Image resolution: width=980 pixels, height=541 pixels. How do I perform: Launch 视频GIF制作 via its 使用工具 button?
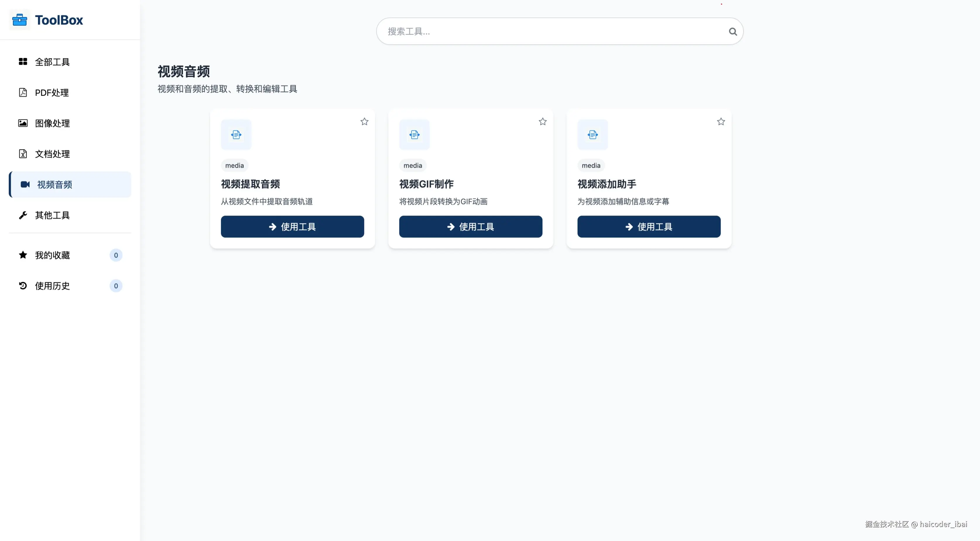470,226
